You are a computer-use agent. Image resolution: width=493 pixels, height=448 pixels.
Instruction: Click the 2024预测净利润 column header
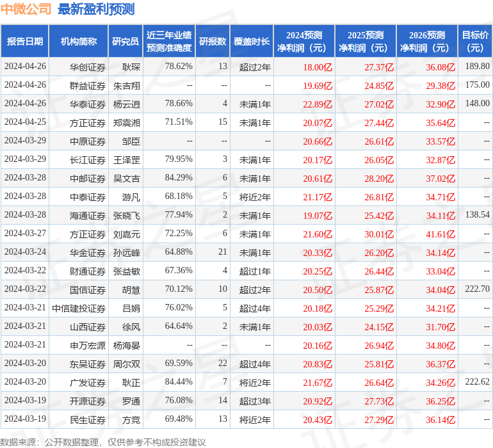304,41
